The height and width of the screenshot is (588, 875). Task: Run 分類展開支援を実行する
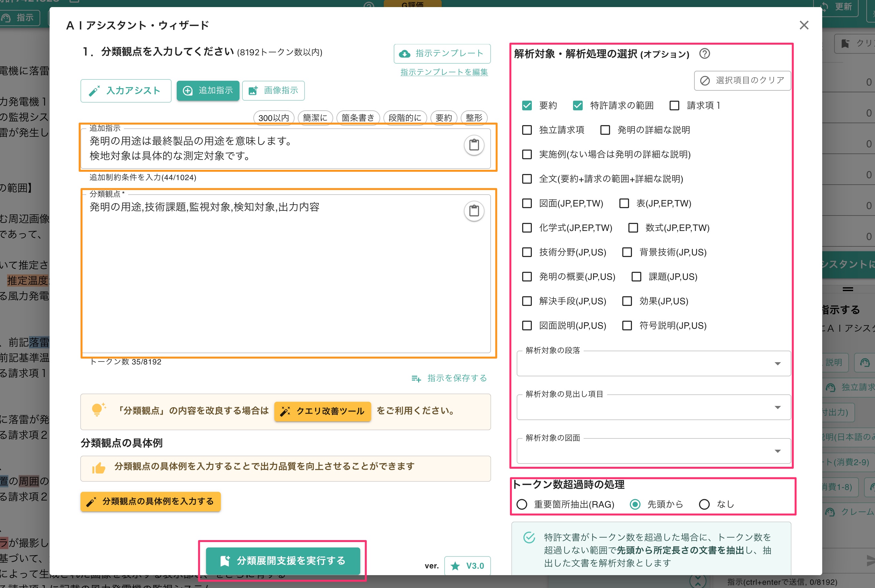click(x=283, y=561)
